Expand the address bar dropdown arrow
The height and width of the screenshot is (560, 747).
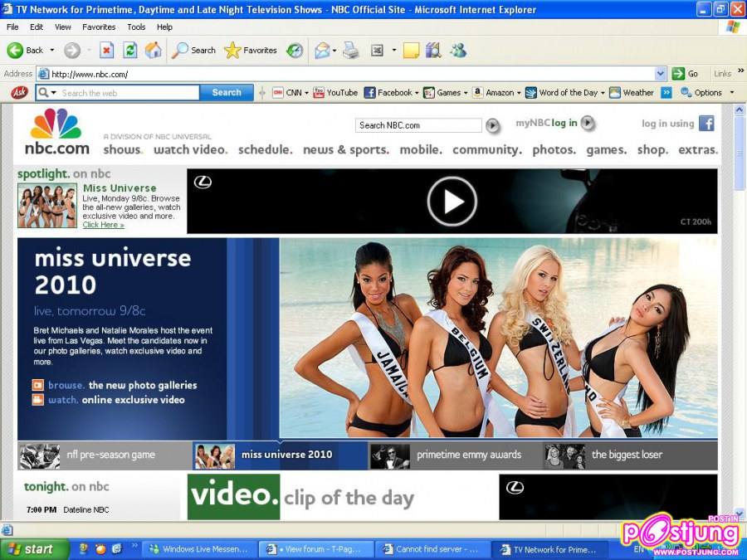[x=661, y=74]
